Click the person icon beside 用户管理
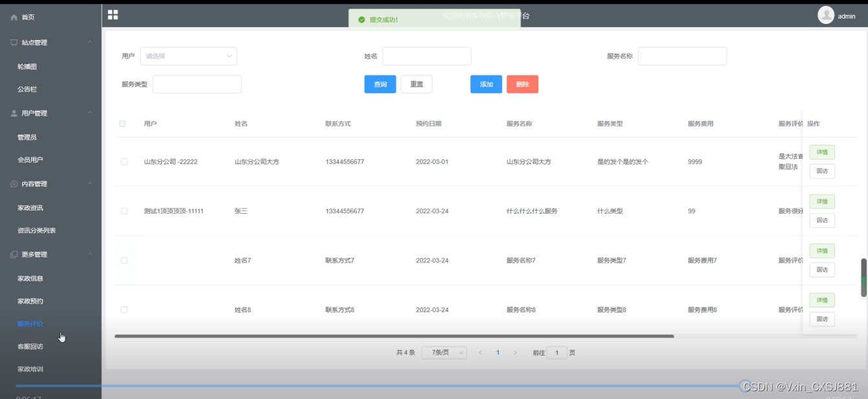 point(14,113)
